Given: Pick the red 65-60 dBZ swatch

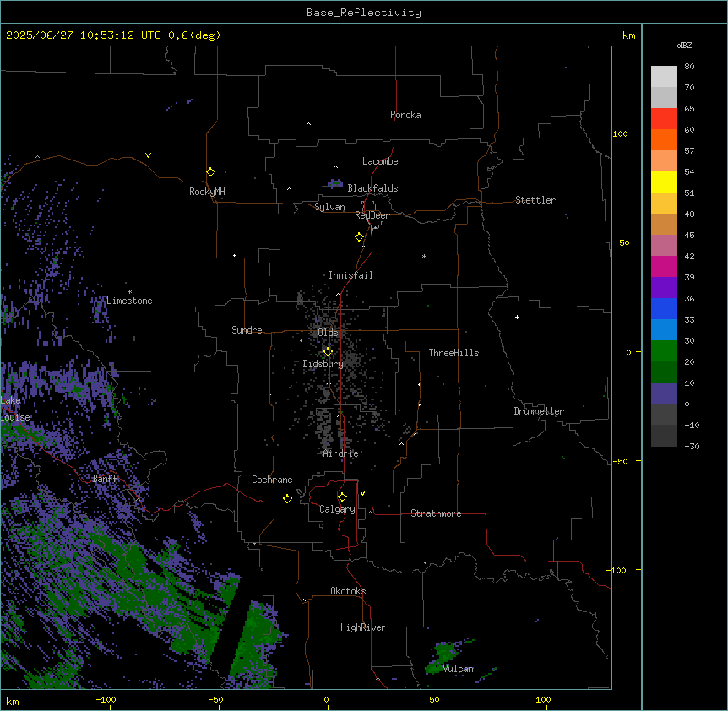Looking at the screenshot, I should (664, 119).
